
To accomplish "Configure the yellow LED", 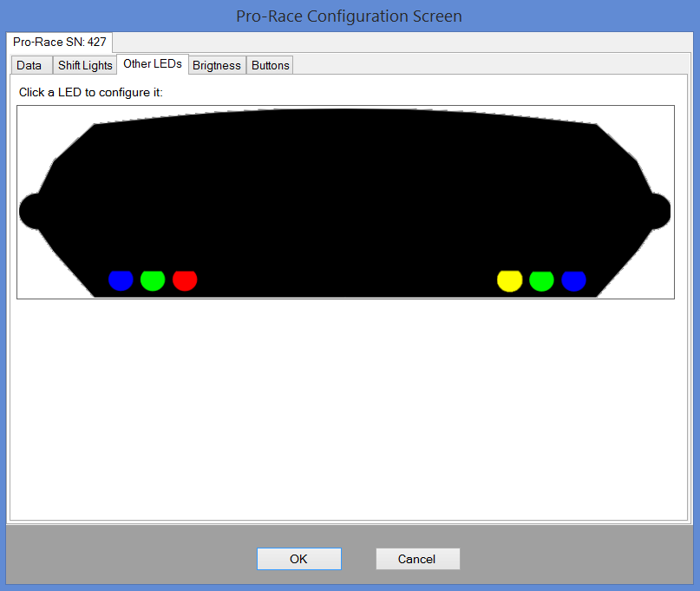I will (509, 279).
